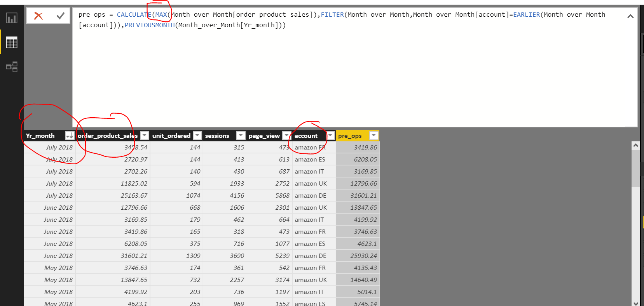Select page_view cell 5868
Viewport: 644px width, 306px height.
(x=269, y=195)
